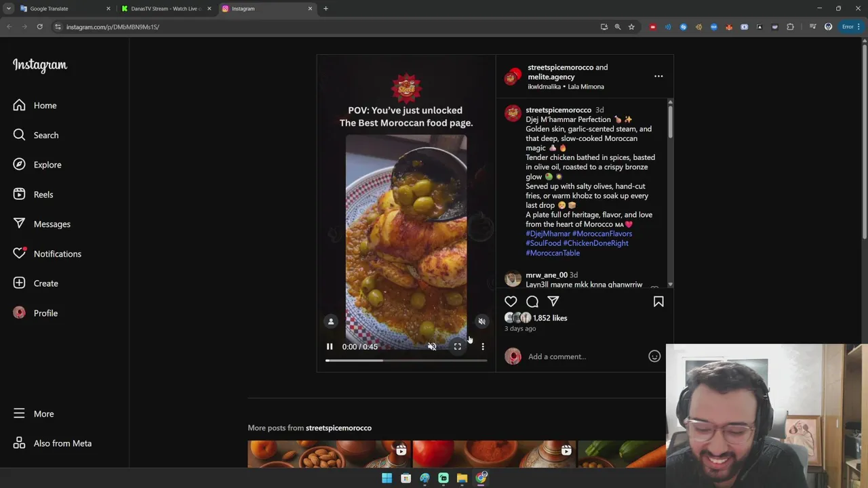Open hashtag #MoroccanTable

553,253
